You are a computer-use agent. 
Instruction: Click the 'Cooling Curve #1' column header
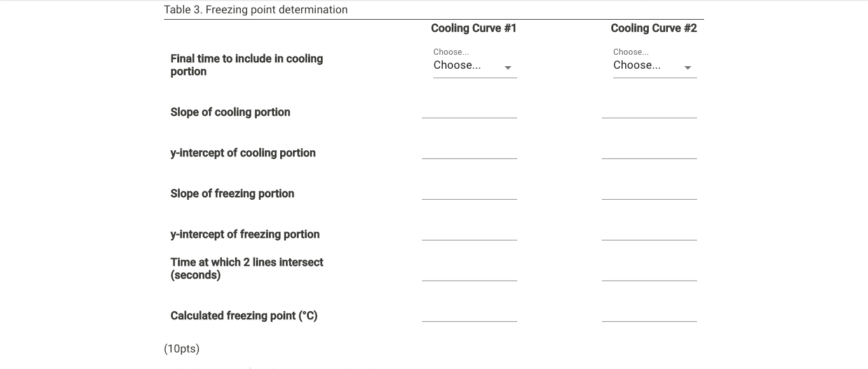click(x=473, y=28)
